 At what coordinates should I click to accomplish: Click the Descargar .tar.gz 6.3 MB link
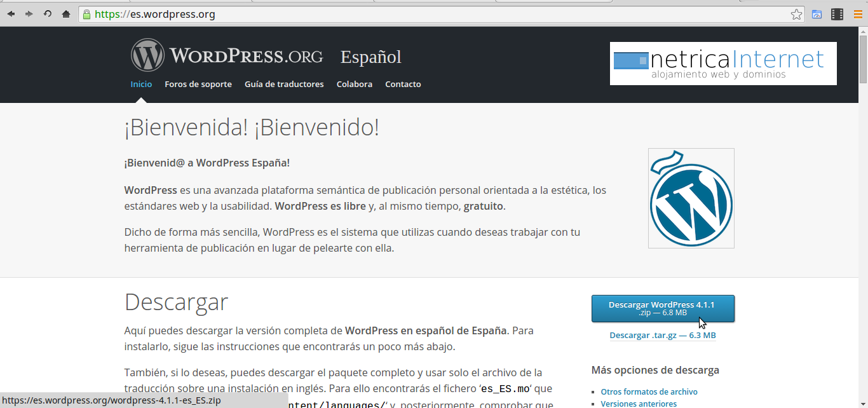click(x=663, y=335)
